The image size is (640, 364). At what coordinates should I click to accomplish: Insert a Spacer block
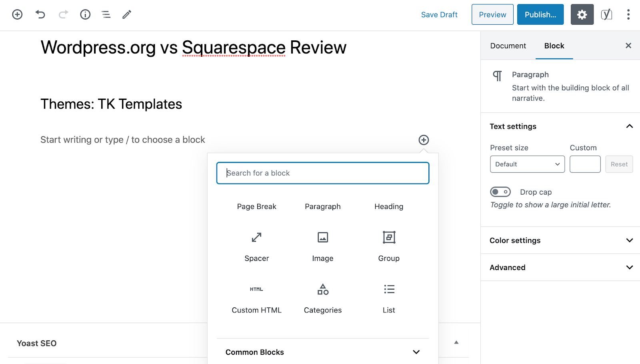click(257, 247)
